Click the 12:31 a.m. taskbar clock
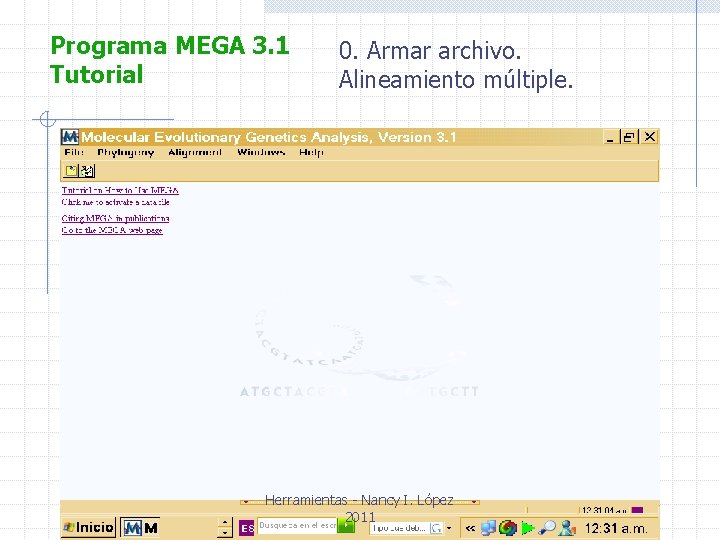Viewport: 720px width, 540px height. (x=616, y=528)
